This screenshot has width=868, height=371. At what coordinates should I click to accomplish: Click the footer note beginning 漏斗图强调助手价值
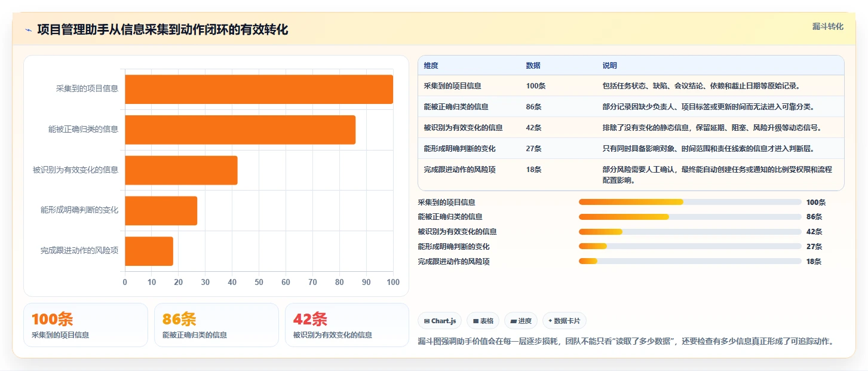(625, 342)
